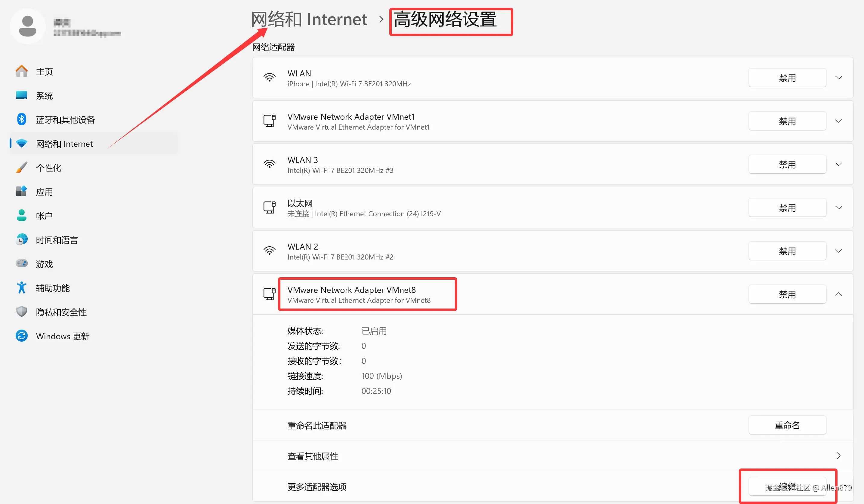Expand the WLAN adapter details chevron

[839, 78]
